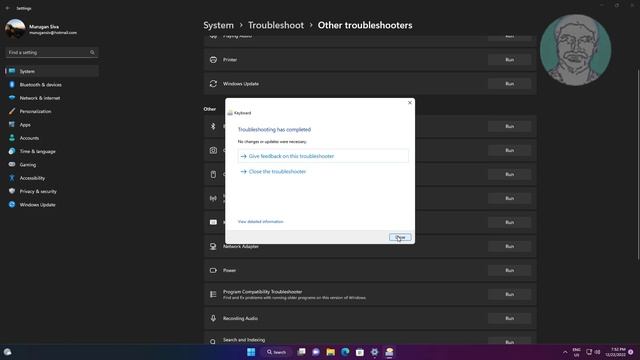Focus the Find a setting search box

tap(51, 52)
